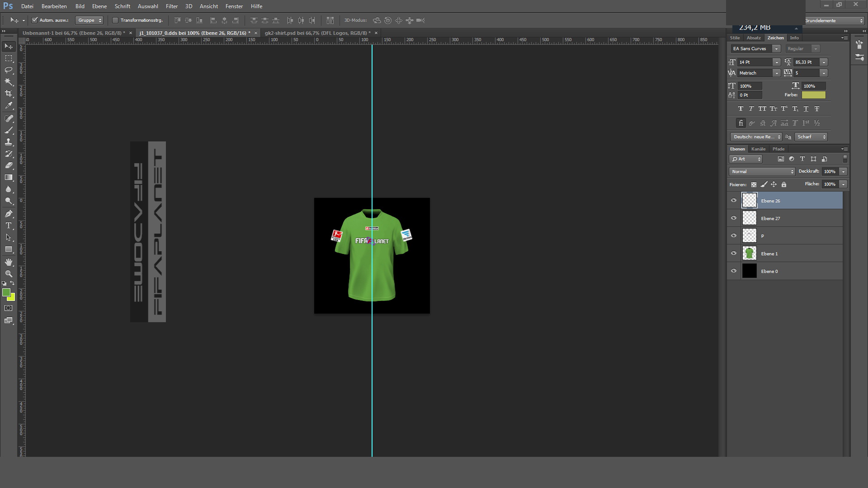Image resolution: width=868 pixels, height=488 pixels.
Task: Change the screen mode
Action: pyautogui.click(x=9, y=320)
